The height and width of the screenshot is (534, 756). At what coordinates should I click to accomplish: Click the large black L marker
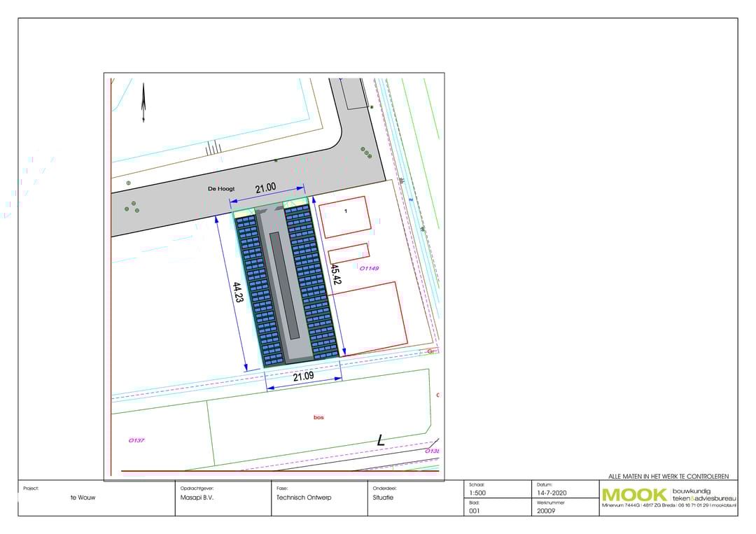pos(380,440)
